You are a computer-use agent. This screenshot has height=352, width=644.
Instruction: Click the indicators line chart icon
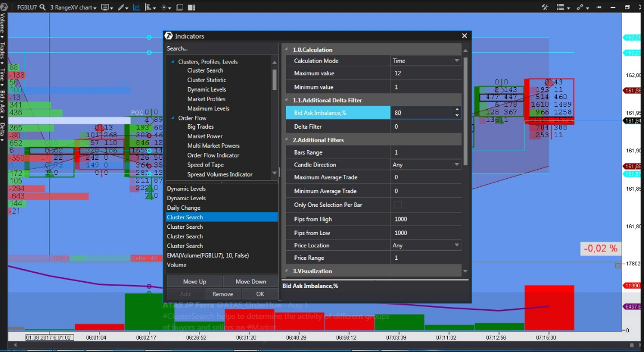(137, 7)
